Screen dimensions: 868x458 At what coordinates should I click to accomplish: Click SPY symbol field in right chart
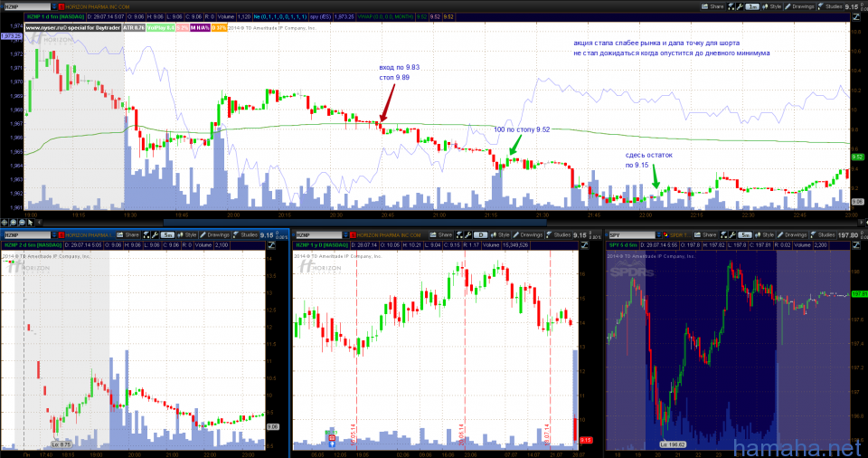[631, 235]
